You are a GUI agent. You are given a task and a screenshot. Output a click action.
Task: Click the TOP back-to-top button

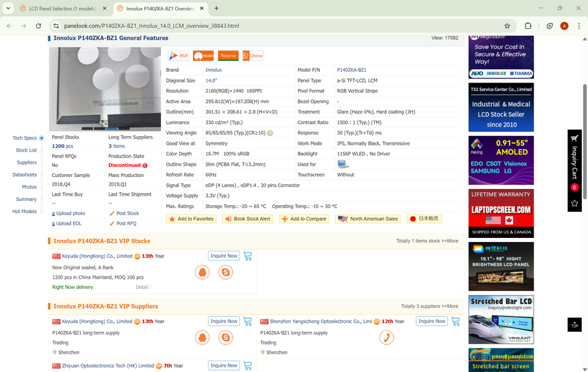pyautogui.click(x=575, y=325)
